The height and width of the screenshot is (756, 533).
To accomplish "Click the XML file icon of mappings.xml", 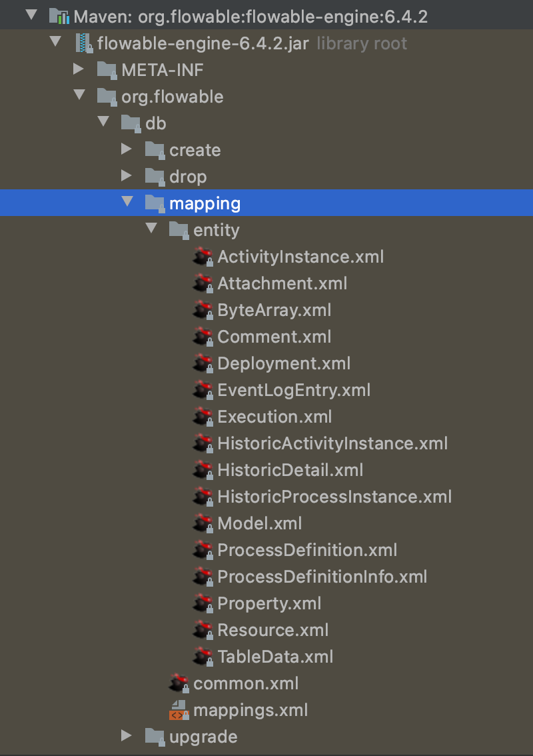I will [x=179, y=711].
